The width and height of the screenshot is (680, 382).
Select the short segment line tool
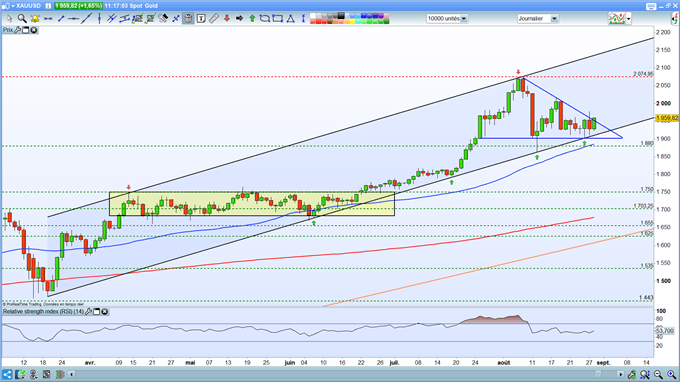61,19
